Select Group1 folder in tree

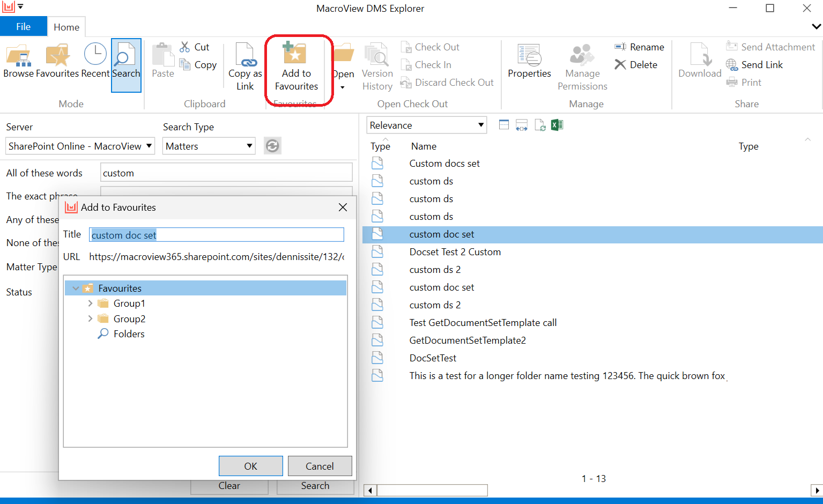click(129, 303)
